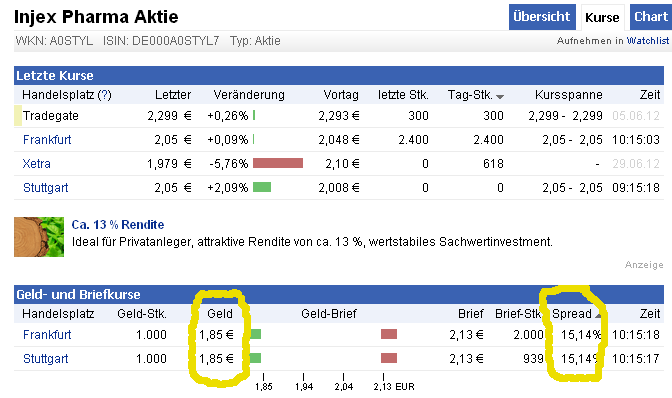Open the Xetra trading venue link

tap(37, 164)
